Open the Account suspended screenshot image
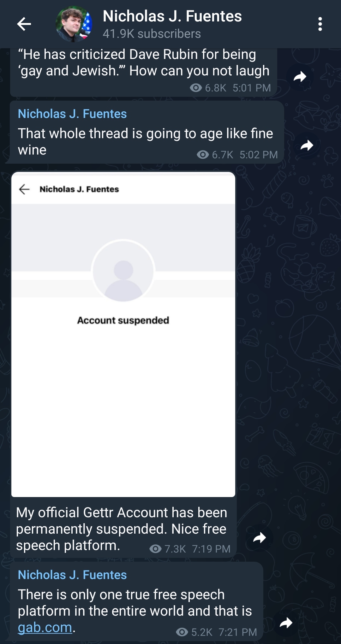 [123, 334]
